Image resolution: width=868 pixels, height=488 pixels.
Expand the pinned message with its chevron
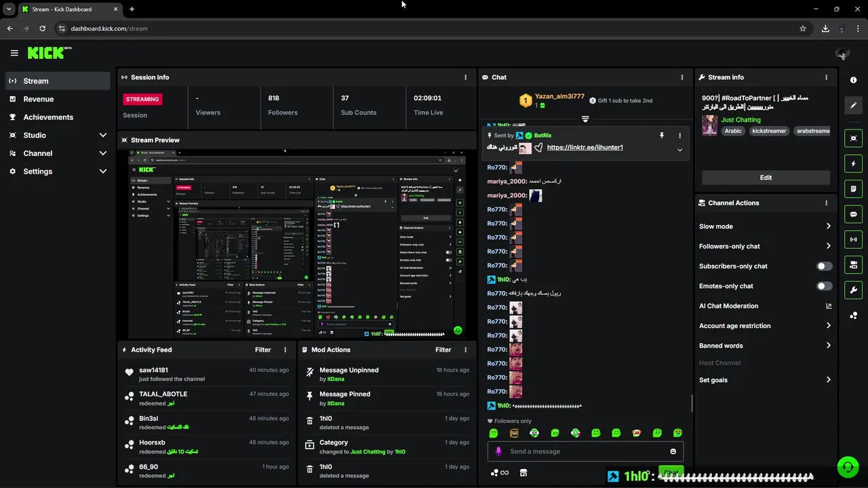point(679,150)
